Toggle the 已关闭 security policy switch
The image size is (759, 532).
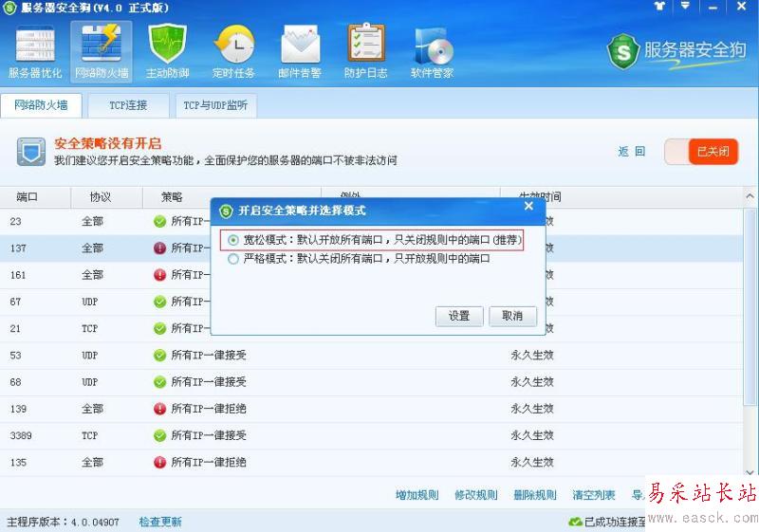click(702, 152)
